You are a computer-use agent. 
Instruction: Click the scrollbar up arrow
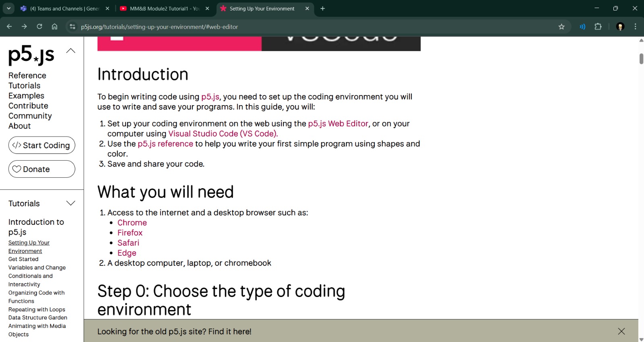pos(641,40)
